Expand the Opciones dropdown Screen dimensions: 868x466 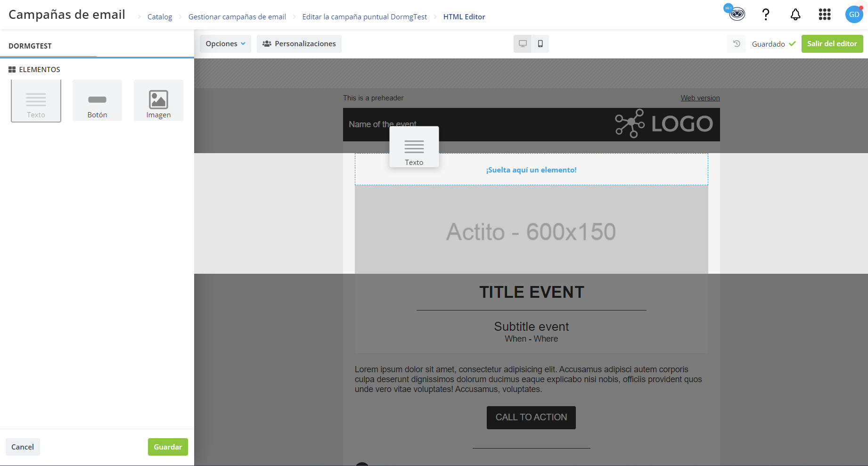pos(225,44)
